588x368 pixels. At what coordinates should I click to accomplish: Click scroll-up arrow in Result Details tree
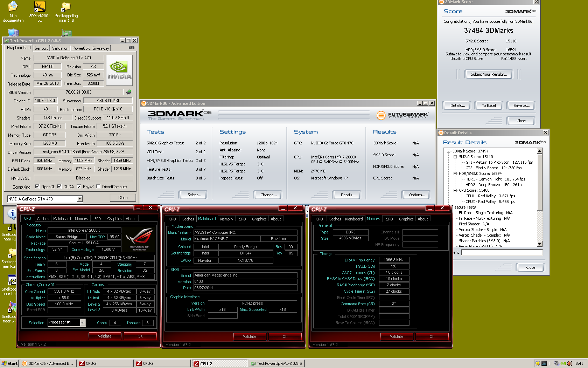[x=539, y=151]
